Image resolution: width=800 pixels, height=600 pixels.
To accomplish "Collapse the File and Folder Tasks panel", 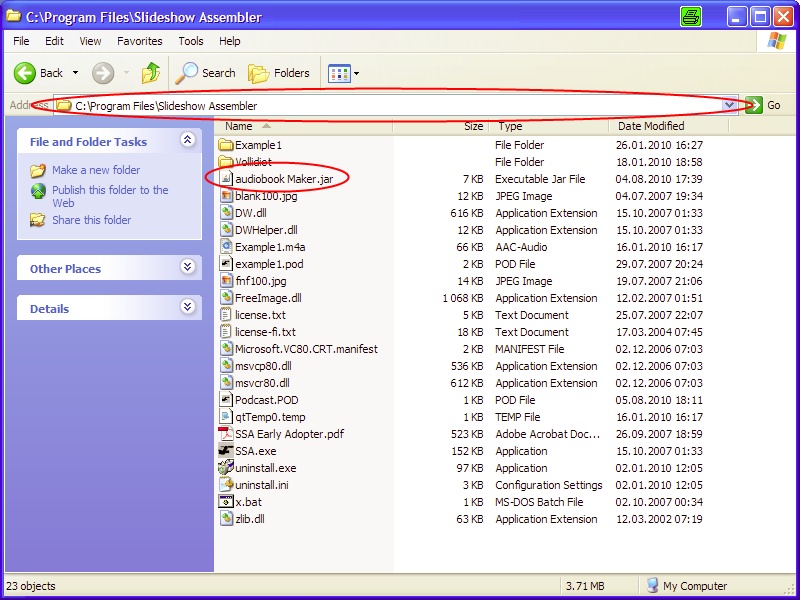I will click(x=187, y=141).
